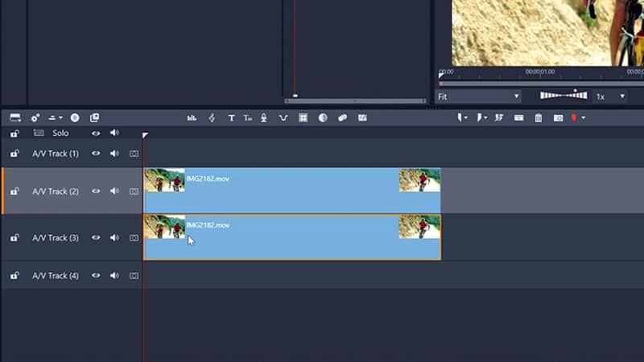644x362 pixels.
Task: Open the Audio Mixer tool
Action: pos(192,118)
